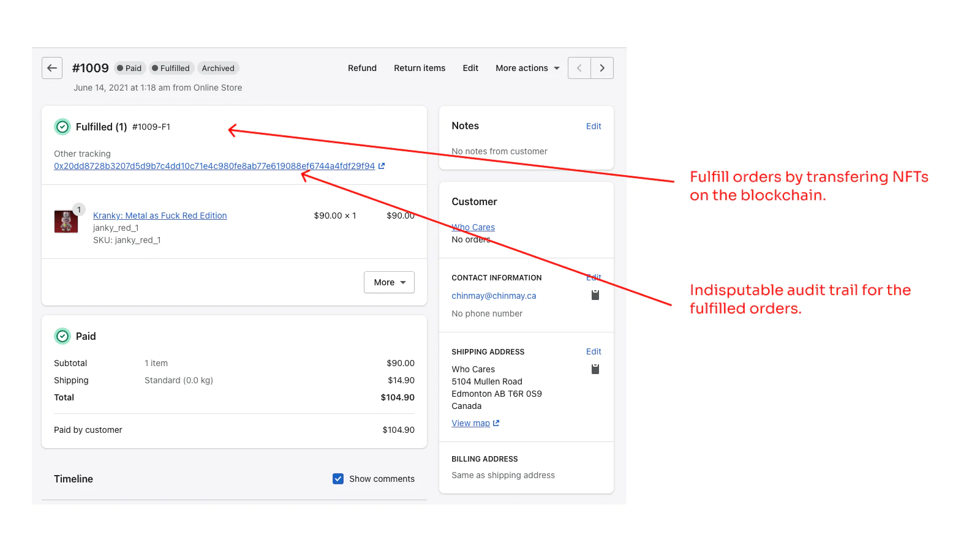Open the blockchain tracking hash link

(214, 166)
